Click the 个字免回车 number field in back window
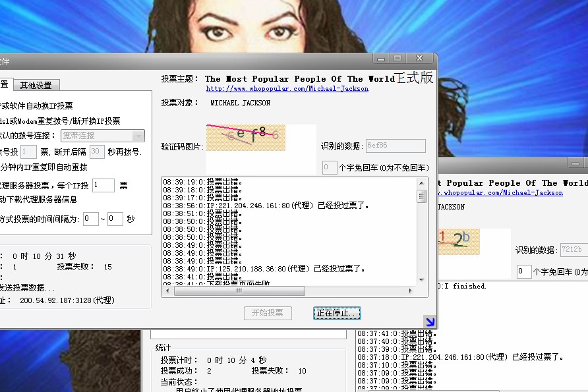 [x=524, y=271]
